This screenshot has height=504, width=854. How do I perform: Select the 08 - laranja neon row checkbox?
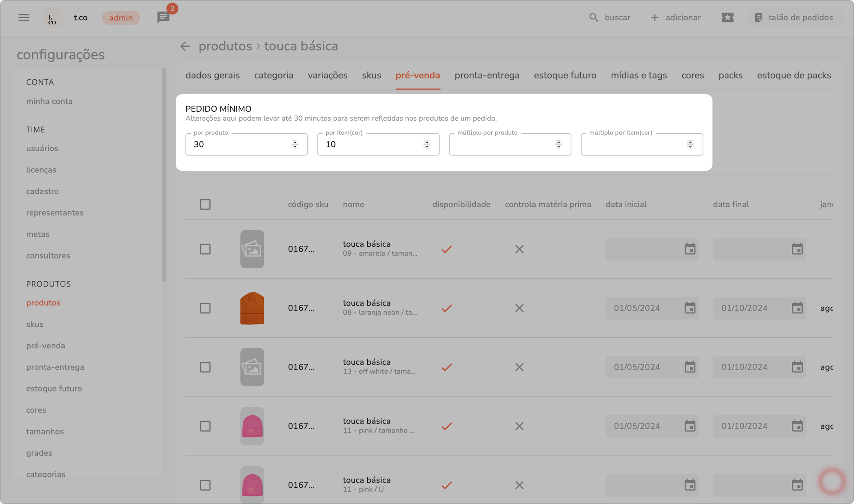tap(205, 308)
